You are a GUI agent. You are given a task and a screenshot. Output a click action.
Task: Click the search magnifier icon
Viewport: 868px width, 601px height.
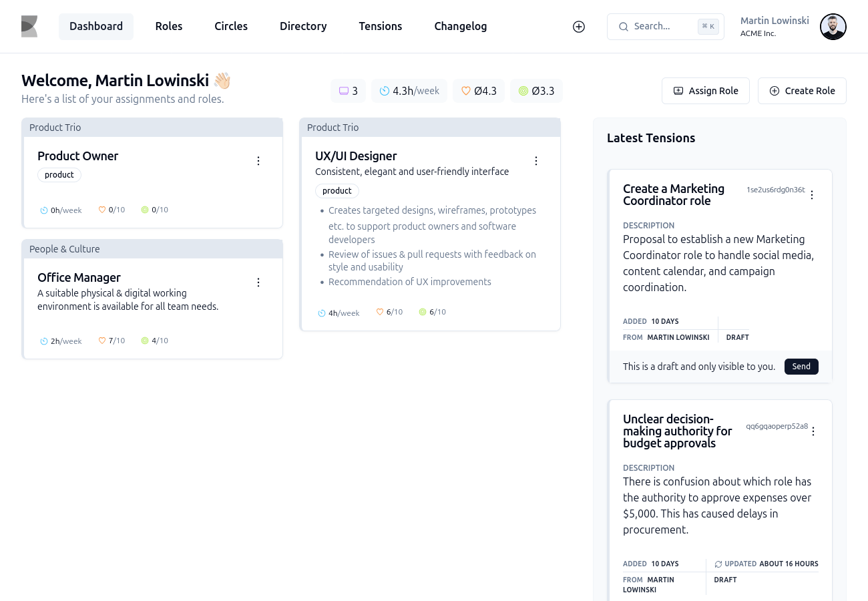point(623,27)
